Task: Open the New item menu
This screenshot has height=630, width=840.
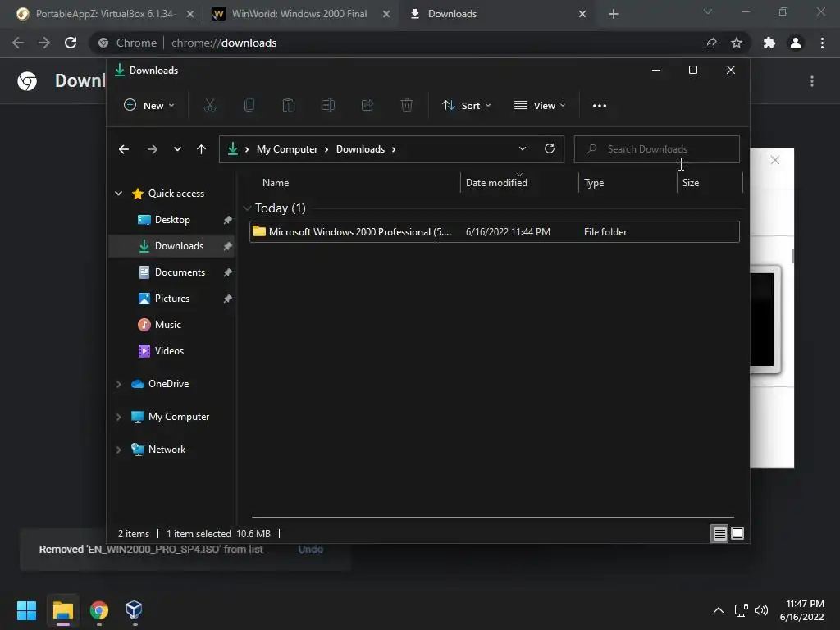Action: tap(149, 106)
